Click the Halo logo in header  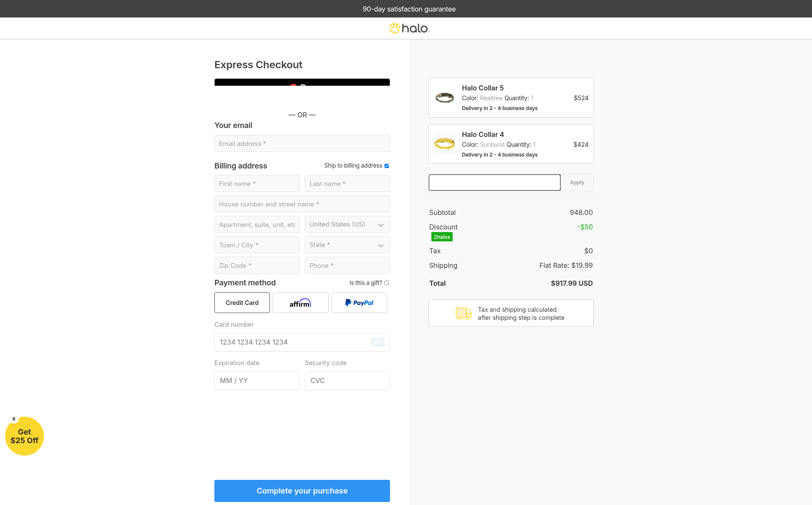coord(409,28)
